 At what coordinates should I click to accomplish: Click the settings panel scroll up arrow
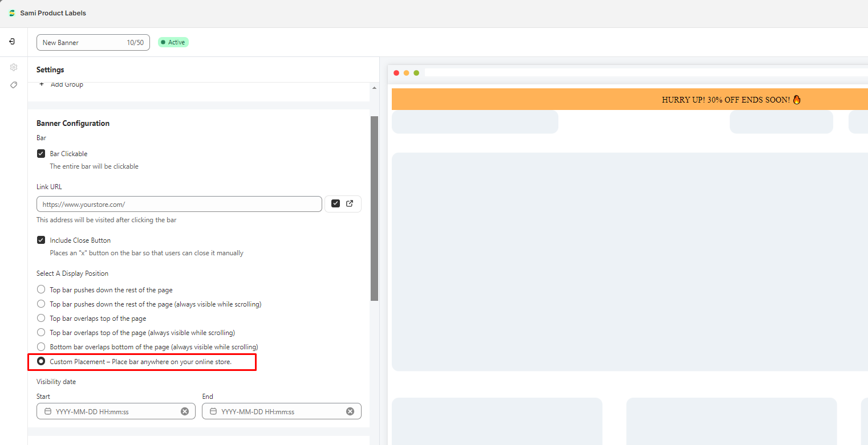[x=374, y=88]
